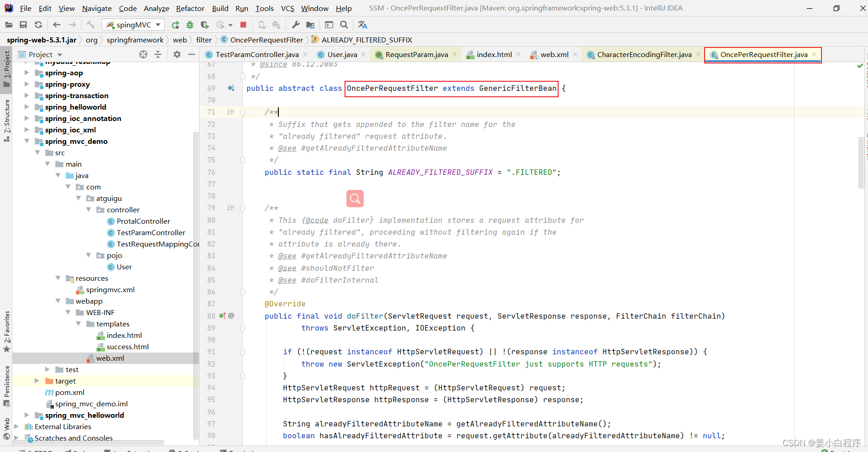Click green inspection checkmark indicator
868x452 pixels.
point(860,66)
